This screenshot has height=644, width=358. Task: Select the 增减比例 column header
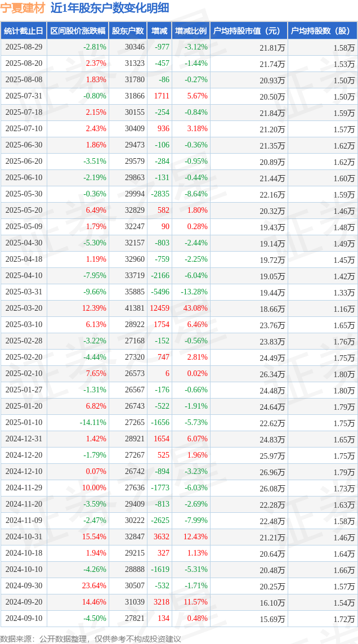point(190,31)
